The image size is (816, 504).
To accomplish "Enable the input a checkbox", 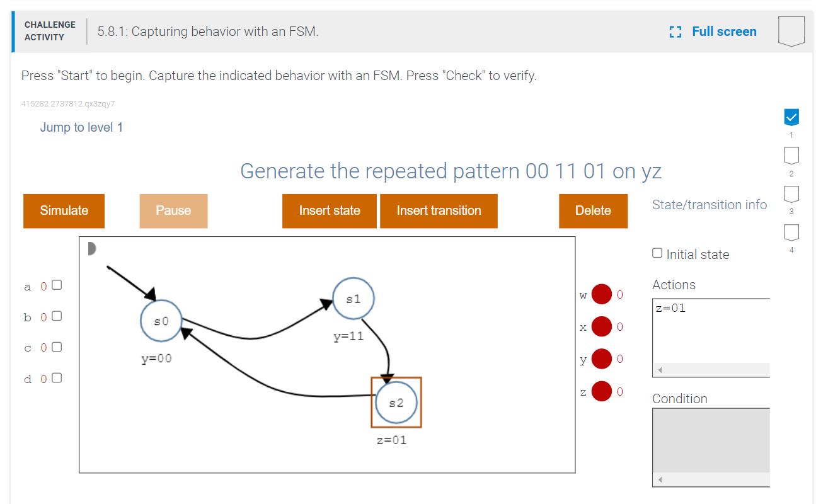I will point(56,285).
